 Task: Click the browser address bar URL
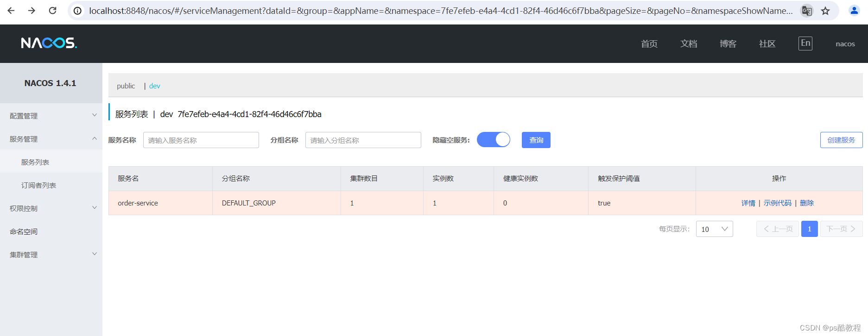[440, 11]
